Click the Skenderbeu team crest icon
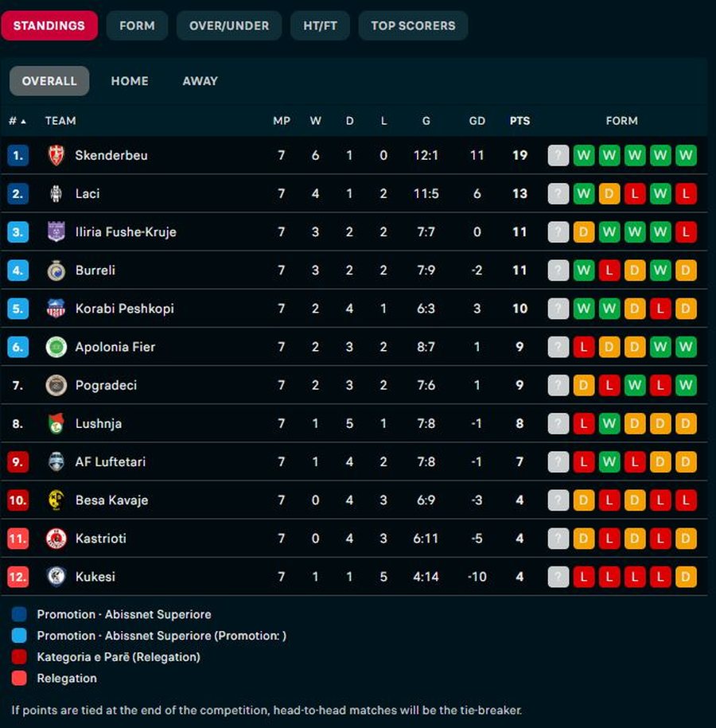 (x=56, y=155)
